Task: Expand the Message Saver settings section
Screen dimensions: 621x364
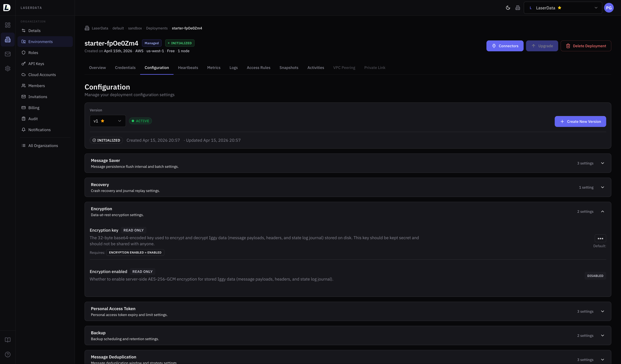Action: click(x=603, y=163)
